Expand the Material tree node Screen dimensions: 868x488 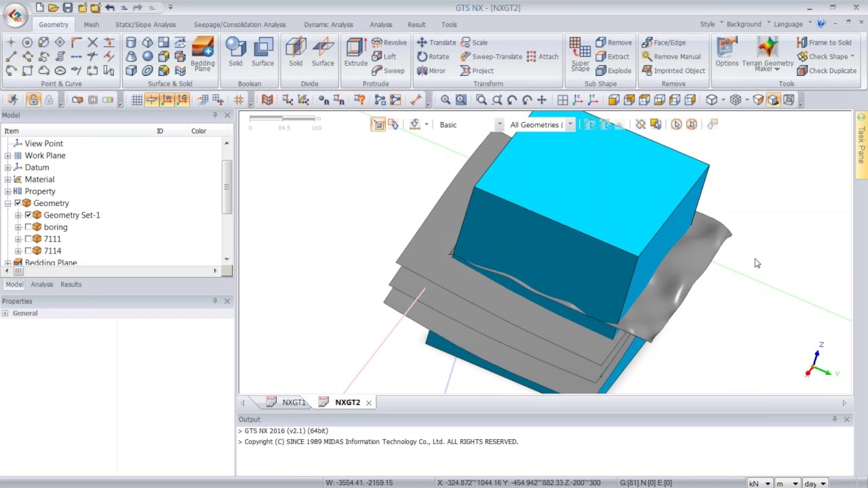point(7,179)
